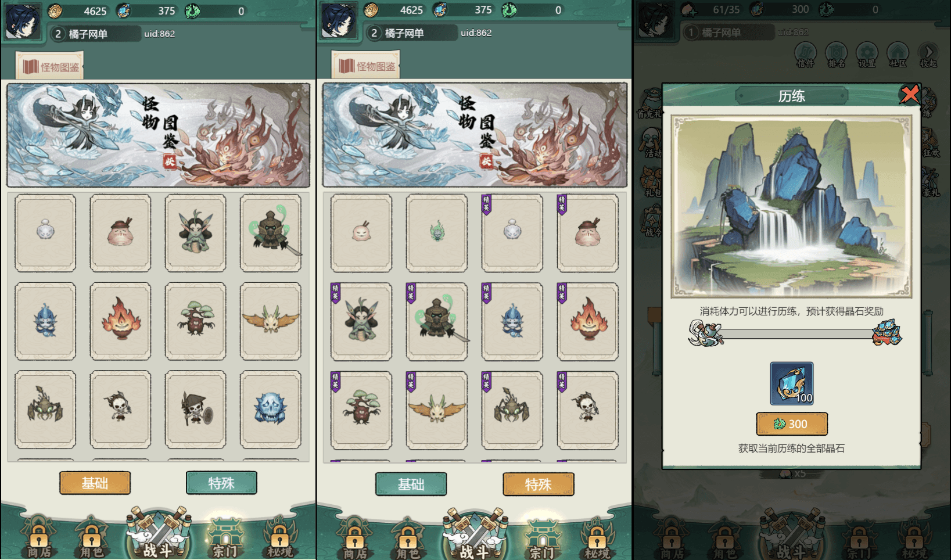Switch to 特殊 tab in the left panel
Screen dimensions: 951x560
221,483
